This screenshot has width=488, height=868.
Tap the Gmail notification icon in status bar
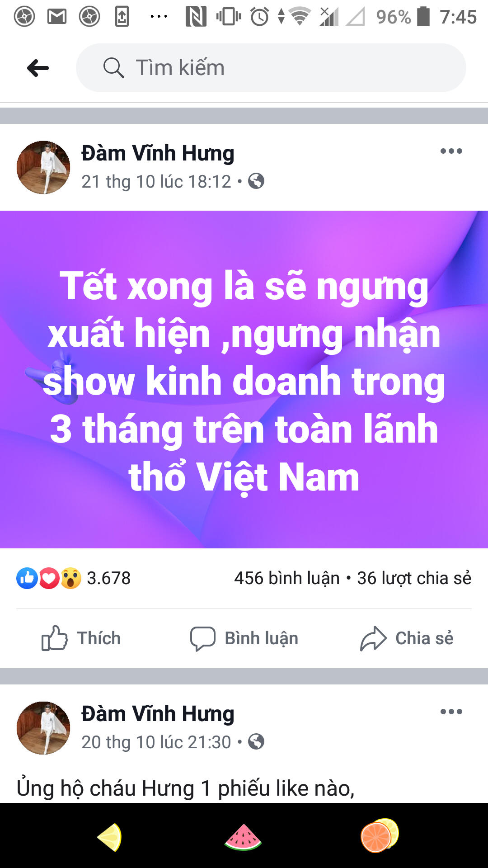pos(57,17)
